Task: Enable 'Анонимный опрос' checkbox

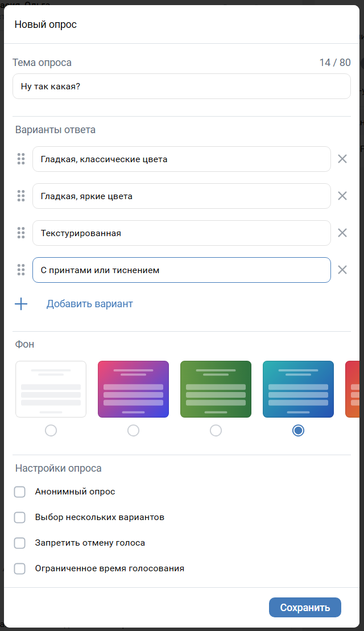Action: pos(20,492)
